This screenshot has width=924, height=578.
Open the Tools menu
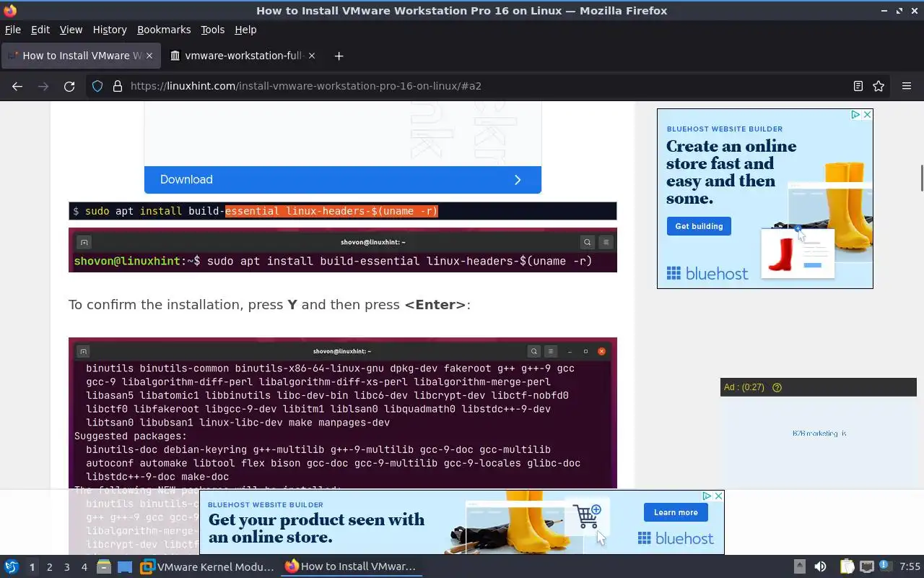point(212,30)
